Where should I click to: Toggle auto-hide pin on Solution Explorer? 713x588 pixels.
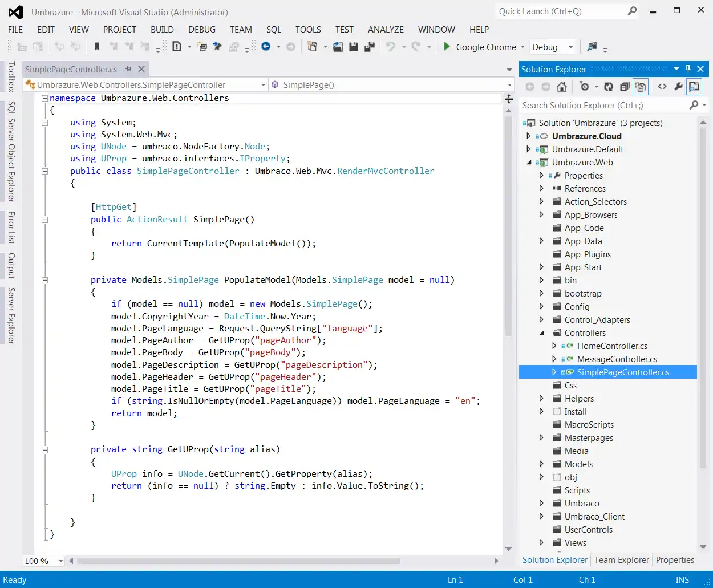(688, 69)
